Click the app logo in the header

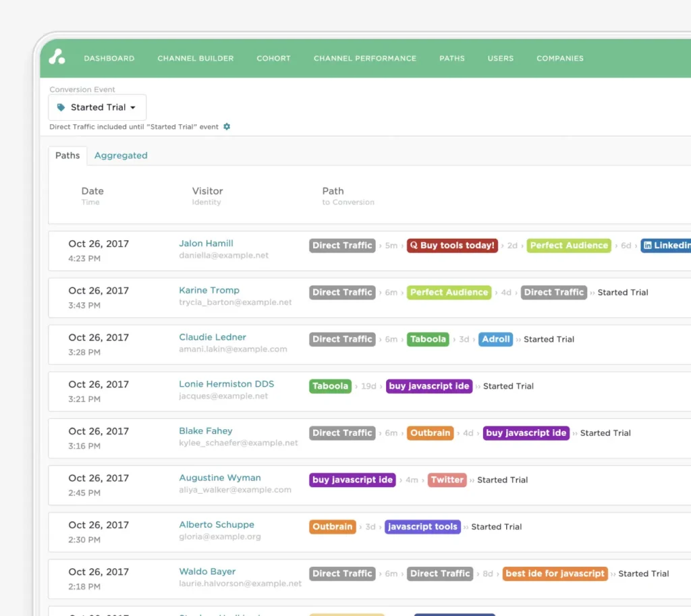[57, 58]
